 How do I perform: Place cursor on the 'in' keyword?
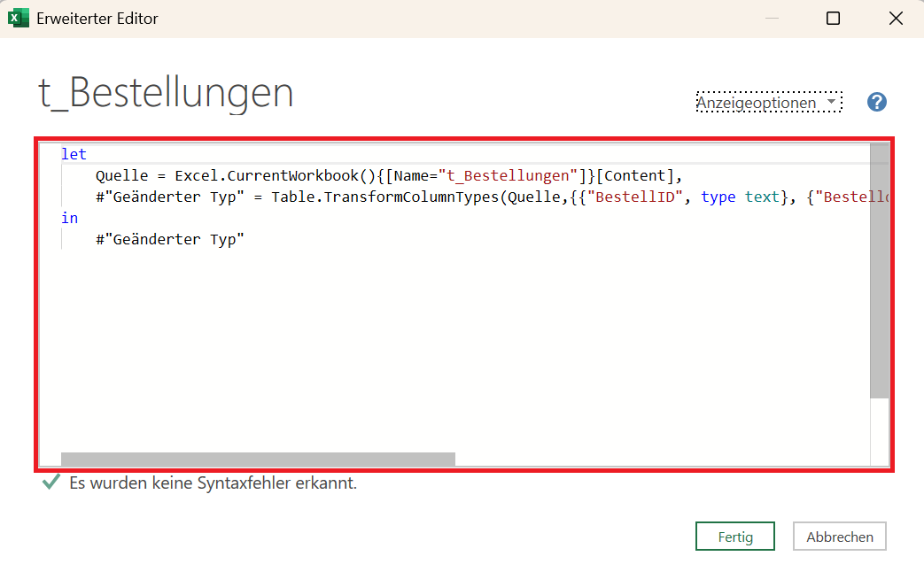click(69, 218)
